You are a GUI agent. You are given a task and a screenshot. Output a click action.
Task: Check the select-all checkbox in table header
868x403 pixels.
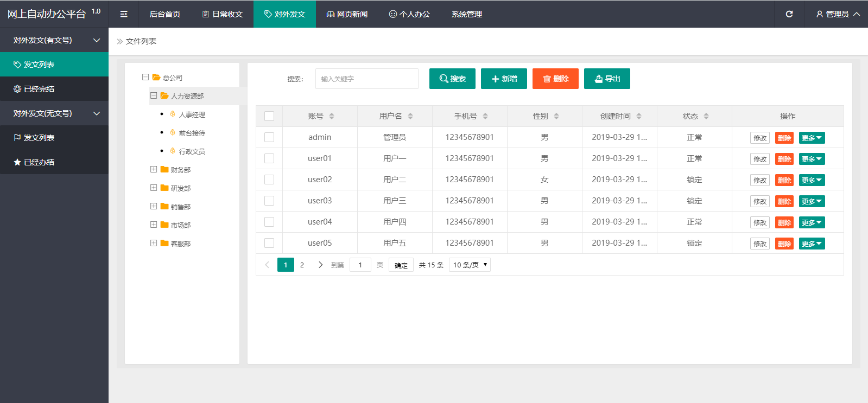click(x=269, y=116)
